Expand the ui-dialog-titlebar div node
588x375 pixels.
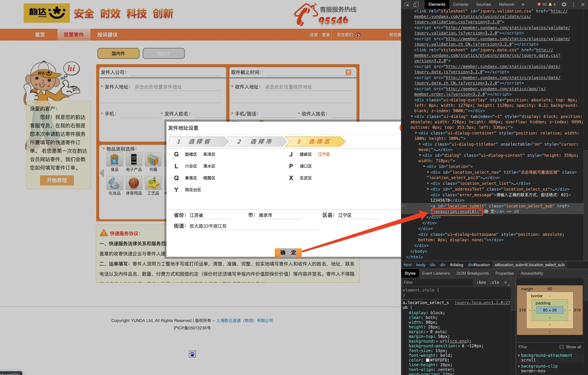click(x=420, y=144)
